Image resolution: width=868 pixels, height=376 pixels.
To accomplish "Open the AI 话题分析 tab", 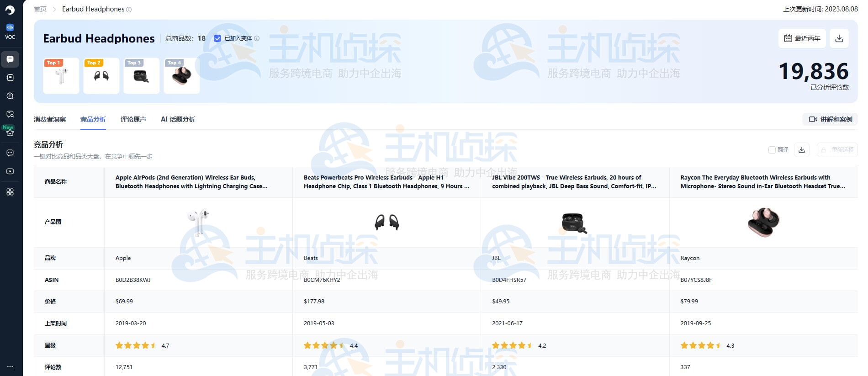I will tap(178, 119).
